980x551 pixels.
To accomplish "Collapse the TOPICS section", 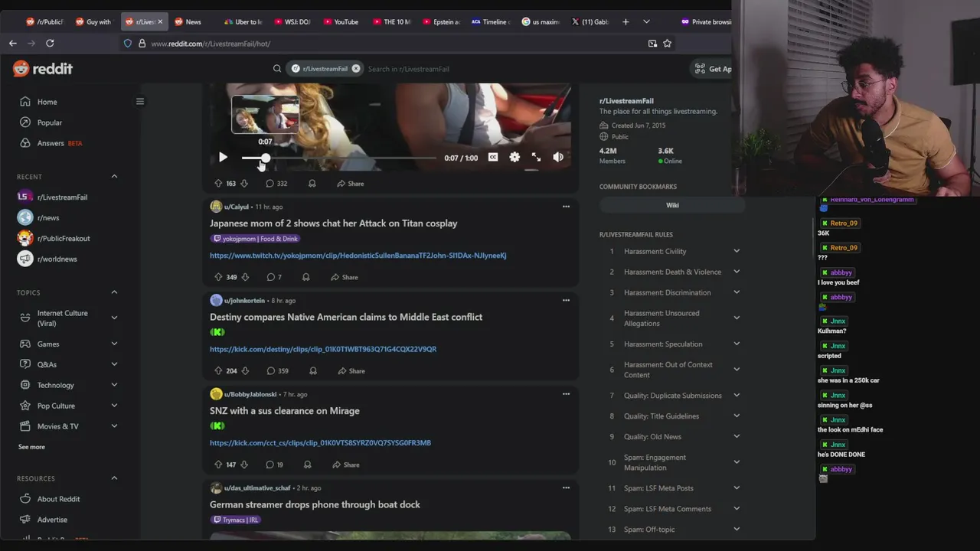I will pos(114,292).
